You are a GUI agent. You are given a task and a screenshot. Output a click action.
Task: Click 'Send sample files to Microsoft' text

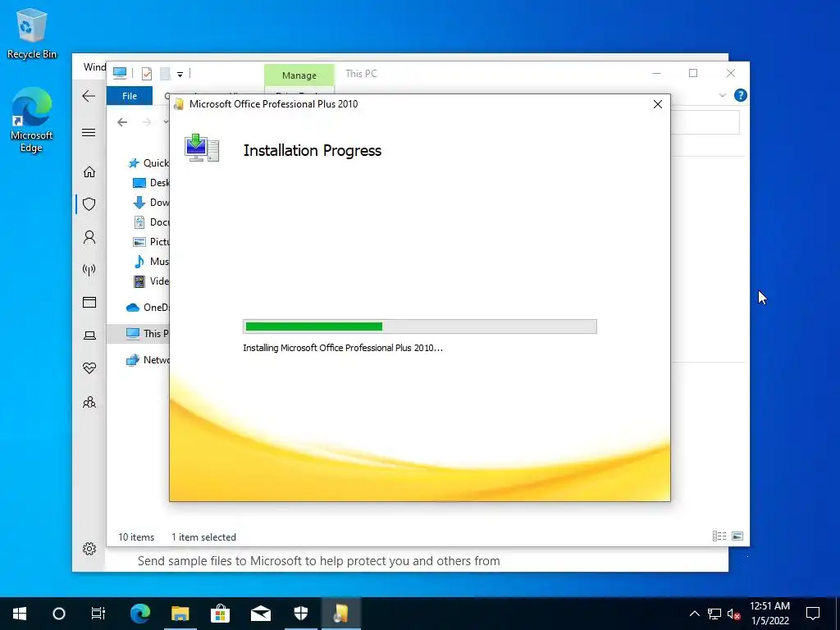[x=220, y=561]
